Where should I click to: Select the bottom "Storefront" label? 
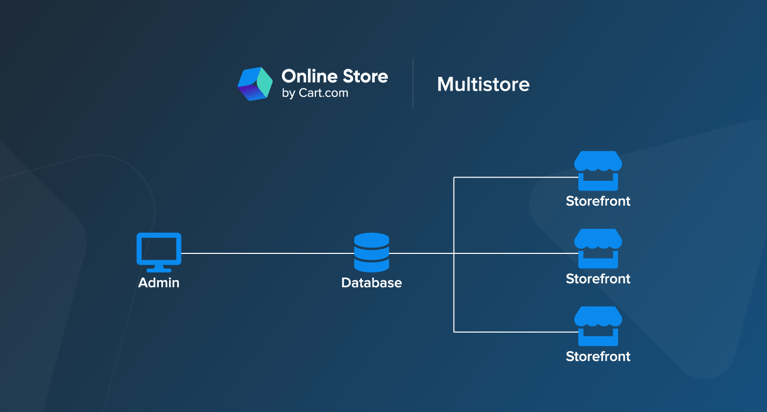click(x=598, y=356)
